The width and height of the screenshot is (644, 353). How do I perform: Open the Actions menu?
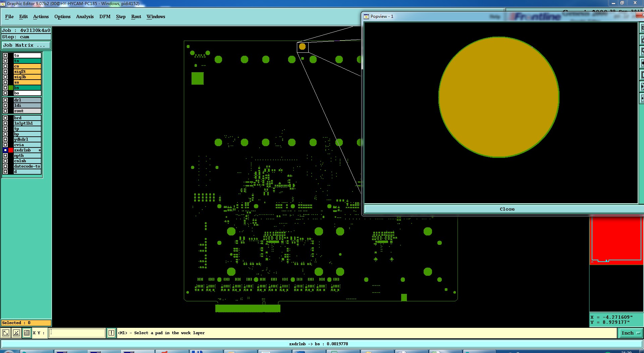click(x=41, y=16)
